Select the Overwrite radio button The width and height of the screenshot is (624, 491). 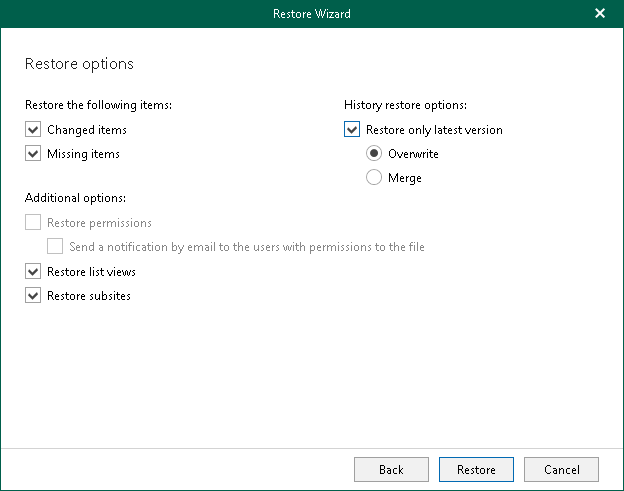[x=374, y=154]
